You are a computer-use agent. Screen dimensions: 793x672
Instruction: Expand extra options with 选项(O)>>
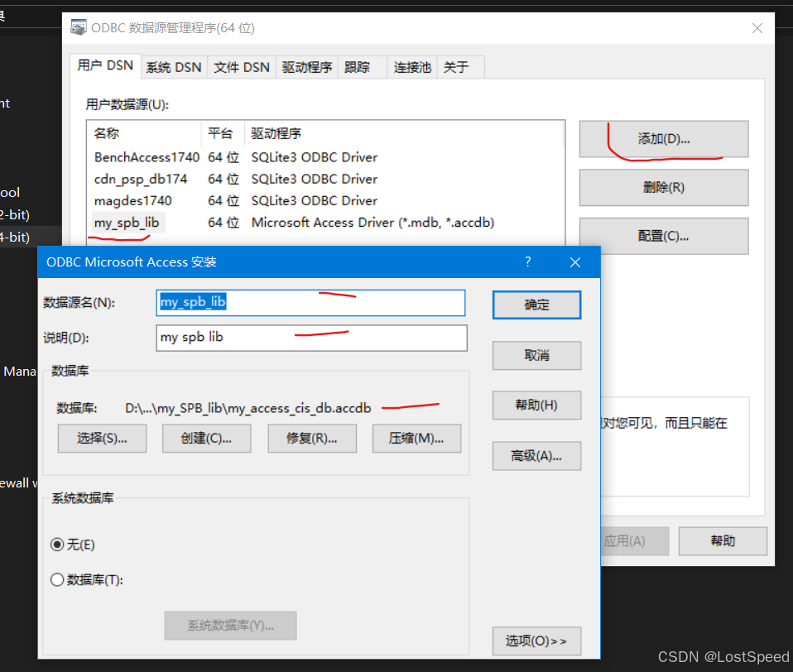[536, 641]
